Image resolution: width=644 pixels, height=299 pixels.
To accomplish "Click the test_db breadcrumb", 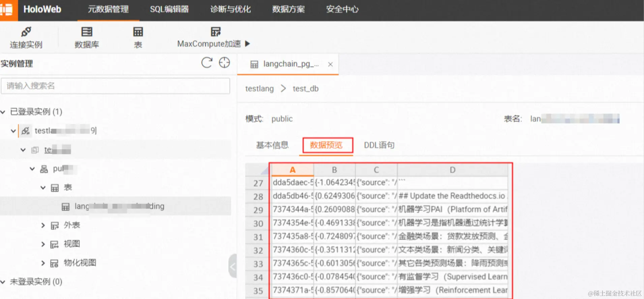I will [x=305, y=89].
